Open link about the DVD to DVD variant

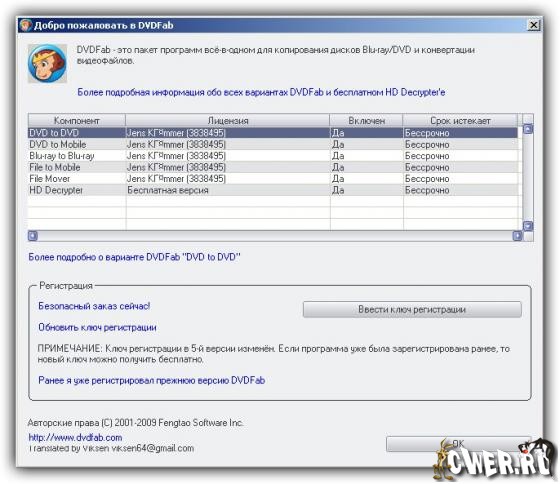pyautogui.click(x=134, y=257)
